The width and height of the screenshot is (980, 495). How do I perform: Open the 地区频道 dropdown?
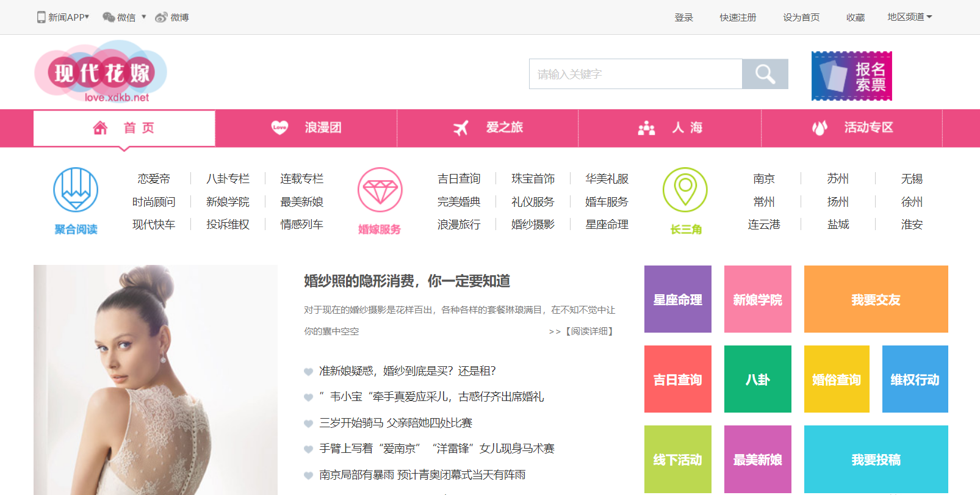coord(909,17)
